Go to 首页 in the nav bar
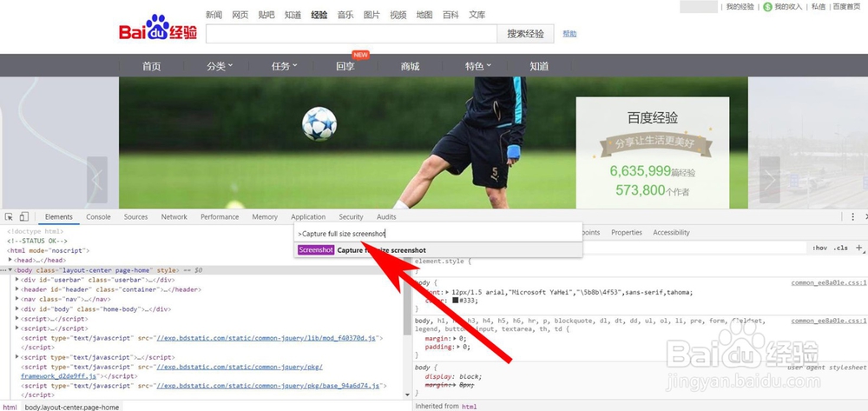Image resolution: width=868 pixels, height=411 pixels. [x=151, y=66]
